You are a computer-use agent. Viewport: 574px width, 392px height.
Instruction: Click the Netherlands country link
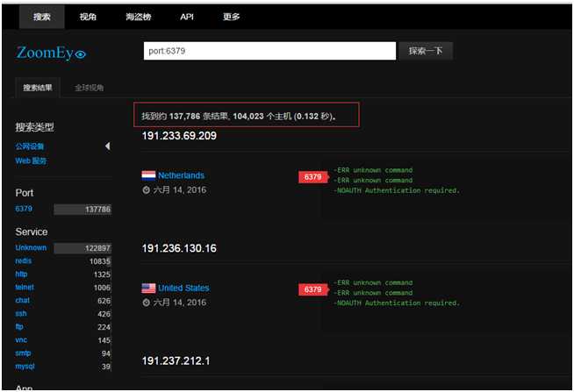[x=181, y=175]
